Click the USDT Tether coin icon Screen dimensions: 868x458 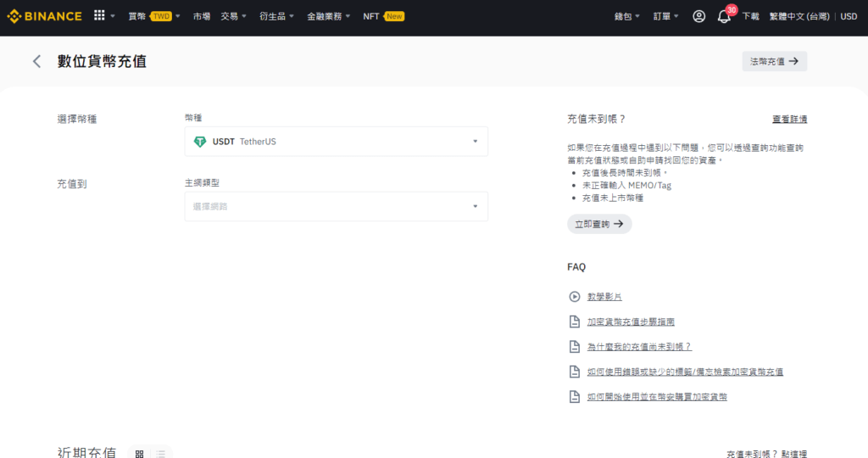coord(200,142)
